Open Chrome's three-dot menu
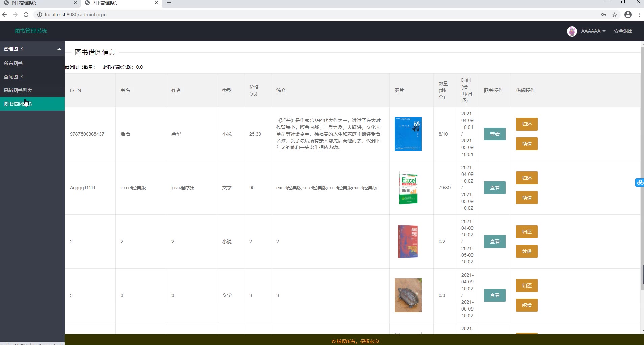Screen dimensions: 644x345 click(639, 15)
